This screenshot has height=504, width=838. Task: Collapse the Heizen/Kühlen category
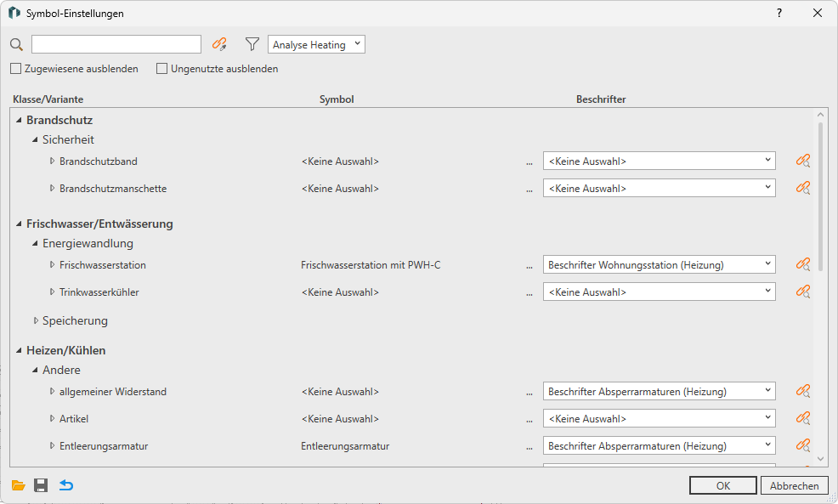(x=19, y=351)
